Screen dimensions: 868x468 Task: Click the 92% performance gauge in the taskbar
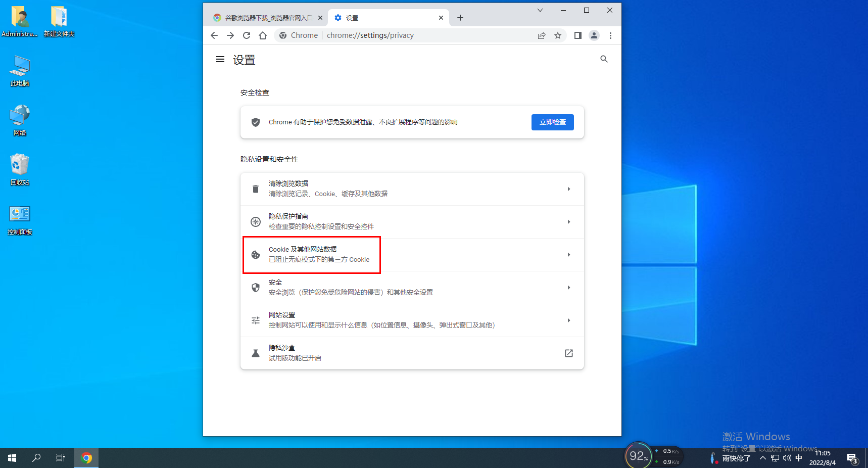coord(638,455)
